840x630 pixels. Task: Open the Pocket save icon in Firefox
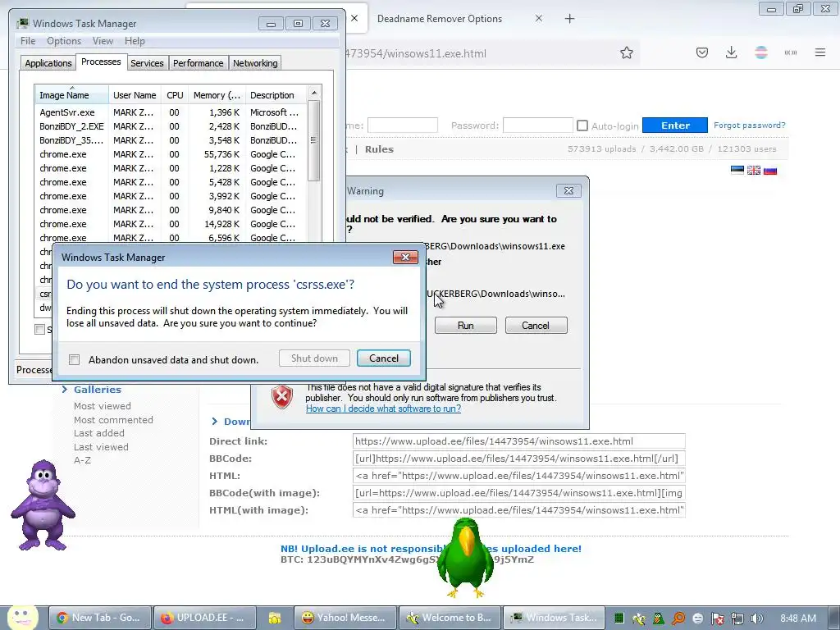(702, 52)
